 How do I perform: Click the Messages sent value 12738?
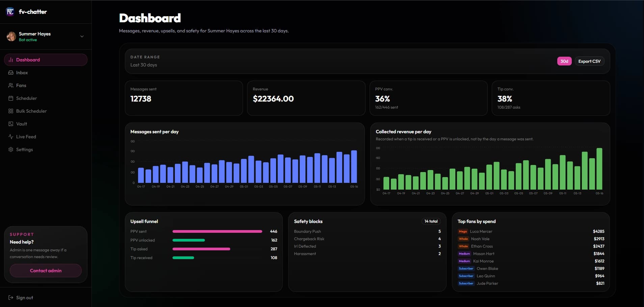click(x=141, y=99)
